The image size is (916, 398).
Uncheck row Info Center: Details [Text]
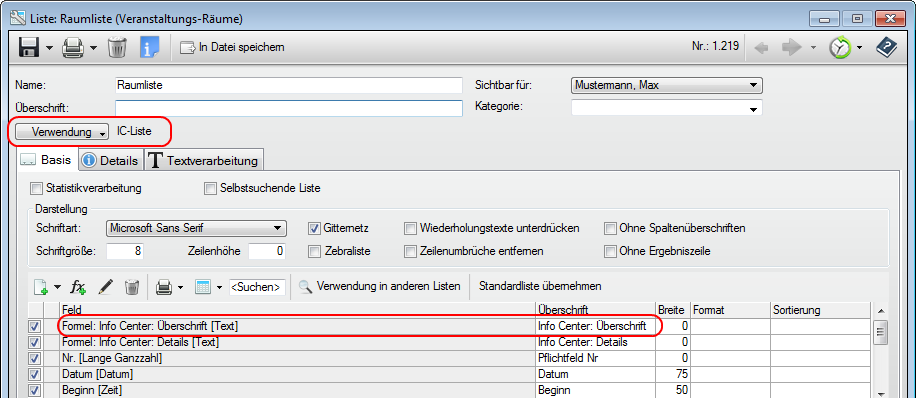point(34,342)
